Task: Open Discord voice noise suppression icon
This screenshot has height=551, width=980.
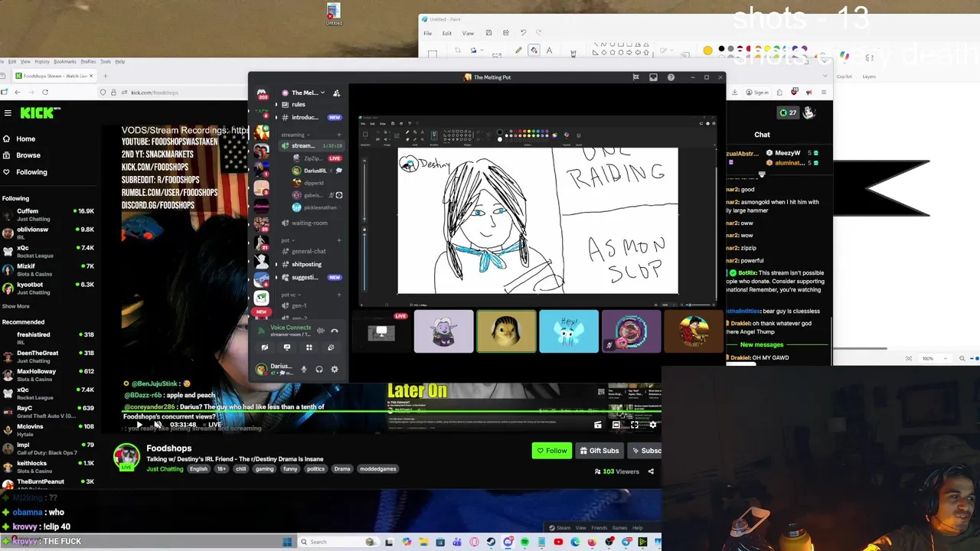Action: [x=321, y=331]
